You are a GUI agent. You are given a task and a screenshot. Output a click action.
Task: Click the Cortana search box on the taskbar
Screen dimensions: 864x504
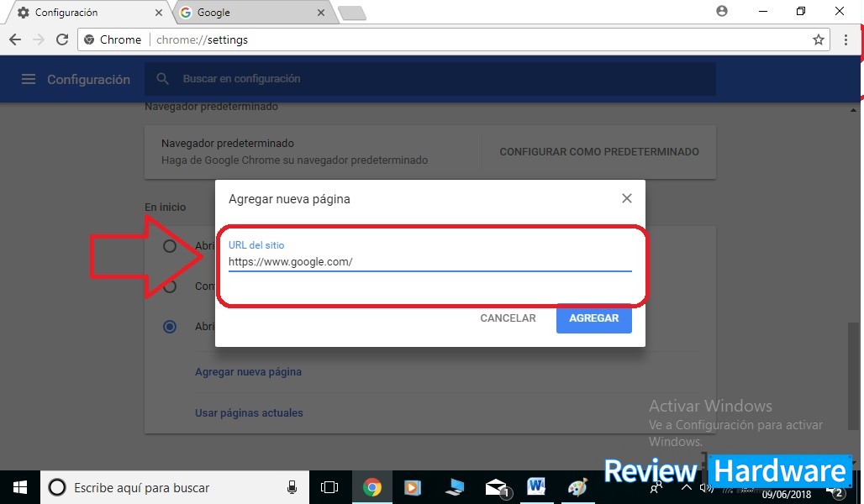coord(175,487)
